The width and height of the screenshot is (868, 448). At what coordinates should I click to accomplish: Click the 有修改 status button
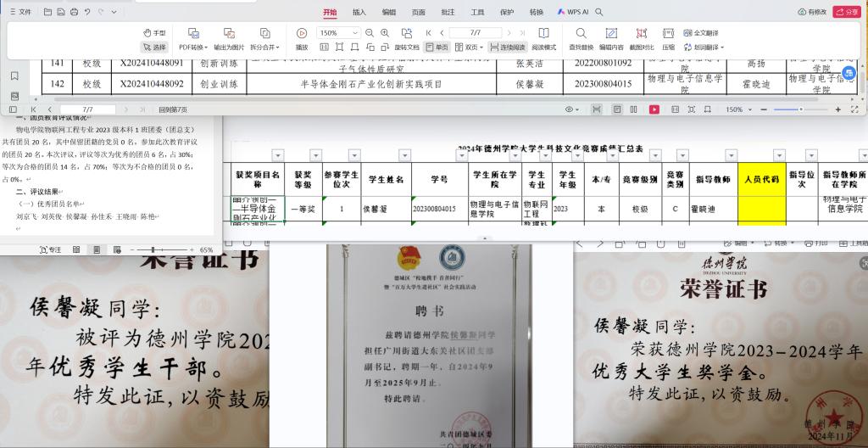click(x=812, y=12)
